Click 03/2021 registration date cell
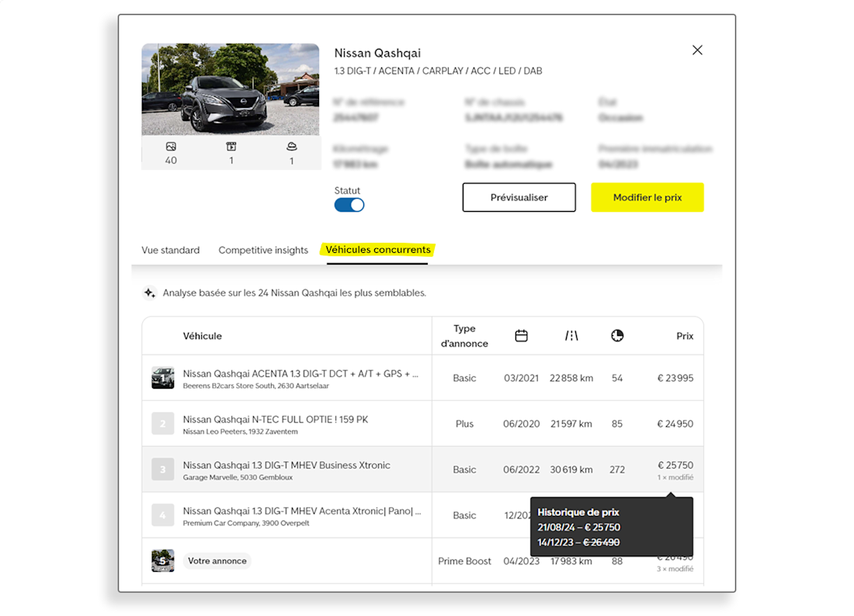Viewport: 854px width, 616px height. (521, 378)
